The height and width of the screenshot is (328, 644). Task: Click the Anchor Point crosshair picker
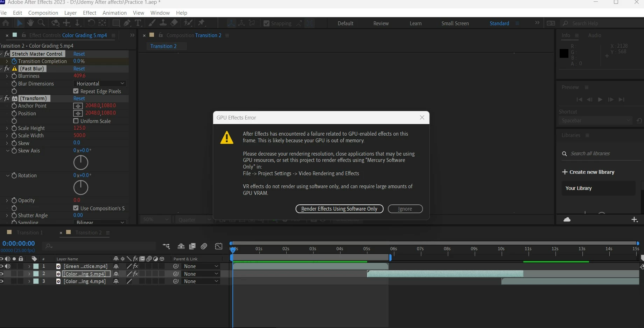tap(78, 106)
